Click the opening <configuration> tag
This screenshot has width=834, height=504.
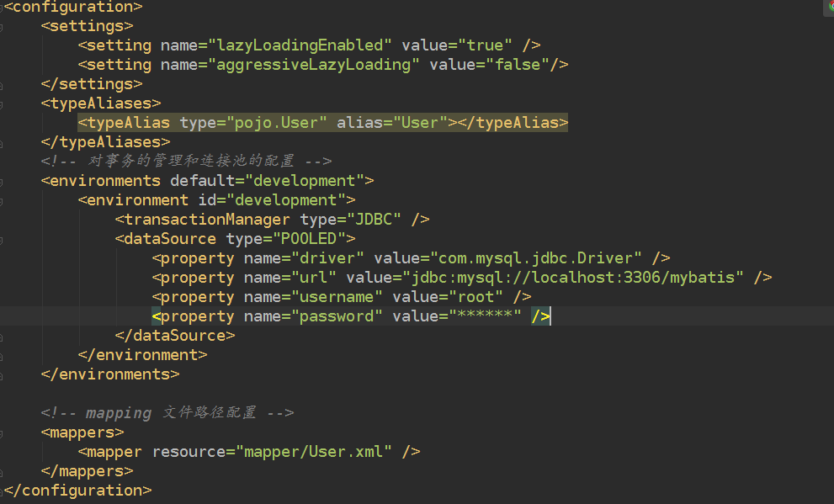pyautogui.click(x=73, y=7)
